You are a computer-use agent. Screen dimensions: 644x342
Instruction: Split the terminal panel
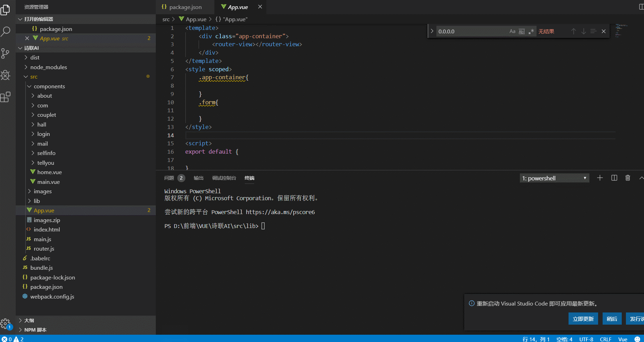(x=614, y=178)
